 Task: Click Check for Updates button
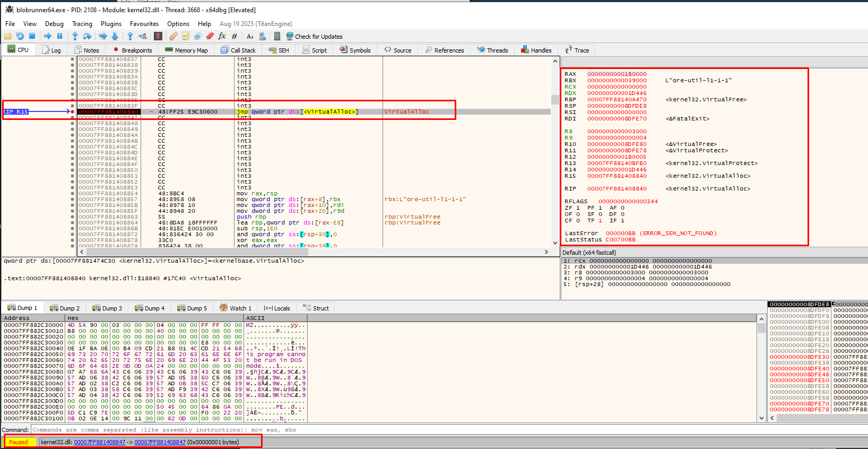(x=314, y=36)
